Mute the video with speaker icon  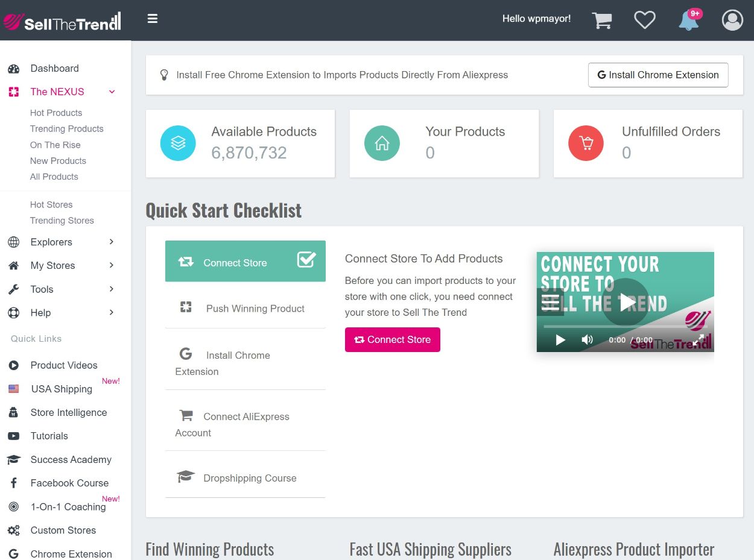(x=587, y=340)
